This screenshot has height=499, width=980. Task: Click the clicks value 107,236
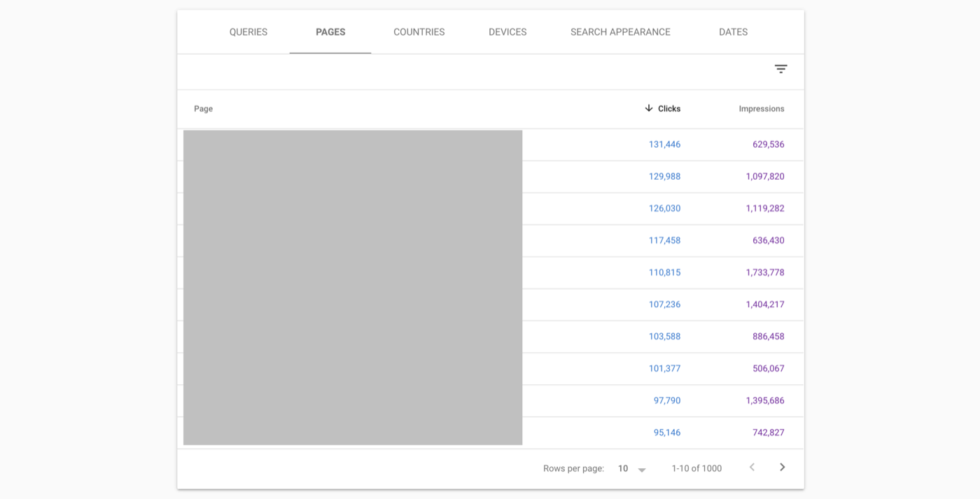(x=664, y=304)
